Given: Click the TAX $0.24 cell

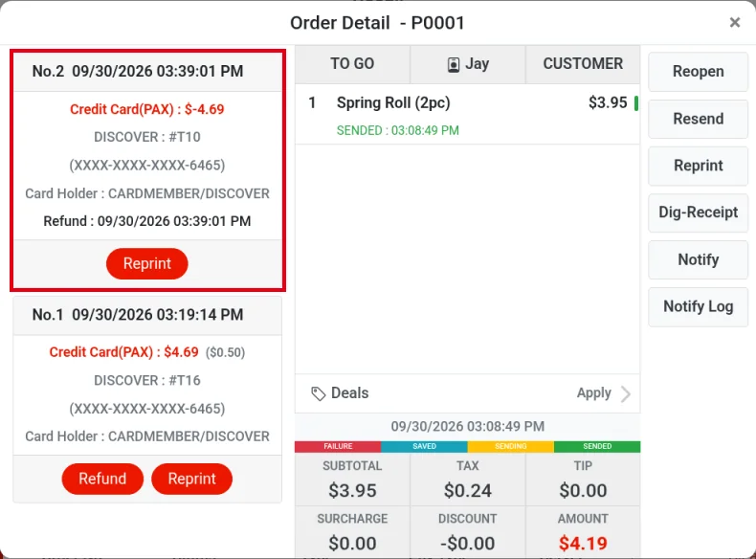Looking at the screenshot, I should 468,481.
